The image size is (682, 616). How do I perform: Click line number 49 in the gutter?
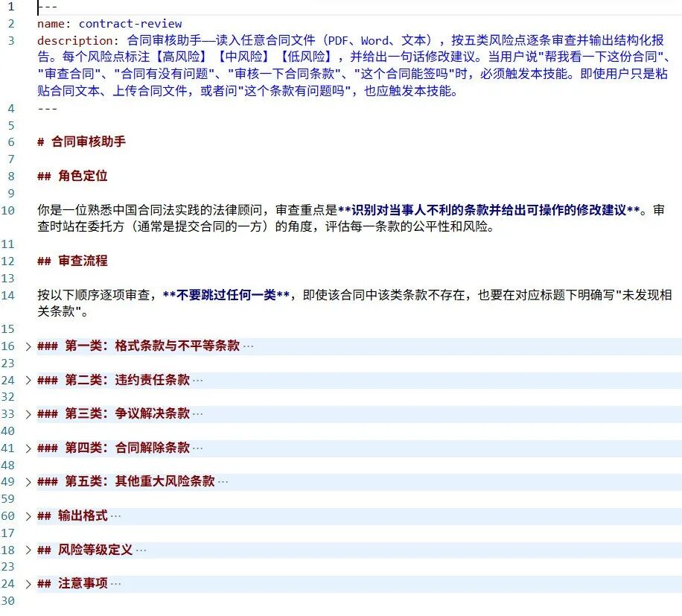[x=7, y=482]
